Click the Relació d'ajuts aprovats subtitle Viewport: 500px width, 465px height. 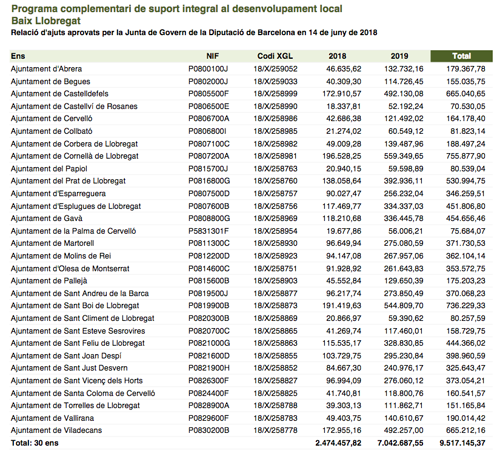click(194, 33)
